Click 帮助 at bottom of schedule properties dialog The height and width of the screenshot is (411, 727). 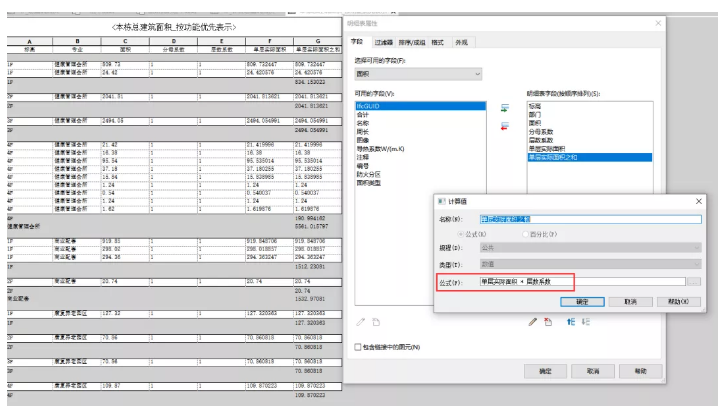coord(641,371)
